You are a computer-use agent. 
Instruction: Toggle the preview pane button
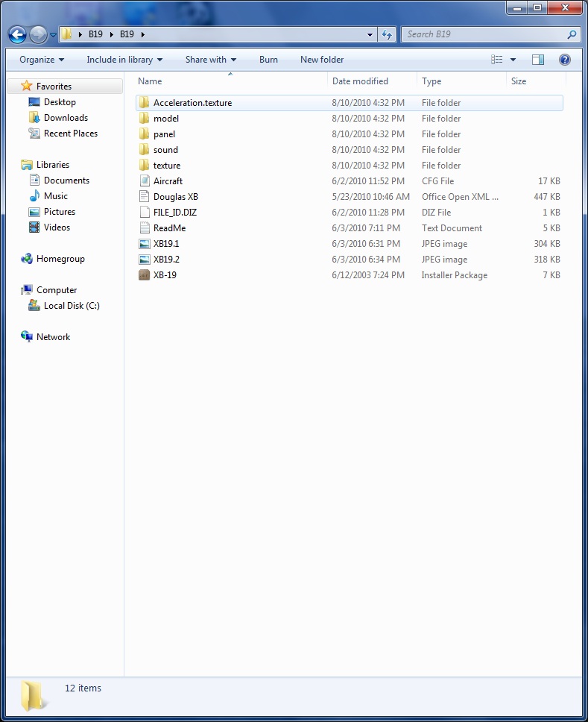tap(538, 60)
